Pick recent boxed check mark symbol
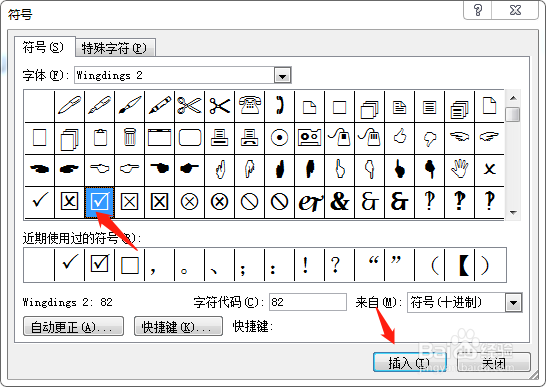 100,265
